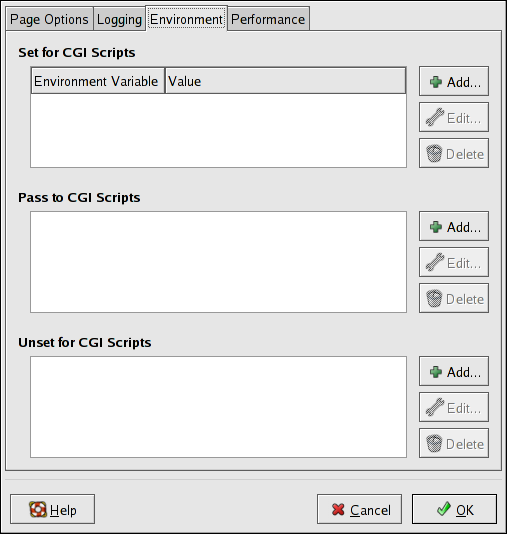Click the trash Delete icon in Unset for CGI Scripts
Viewport: 507px width, 534px height.
434,443
